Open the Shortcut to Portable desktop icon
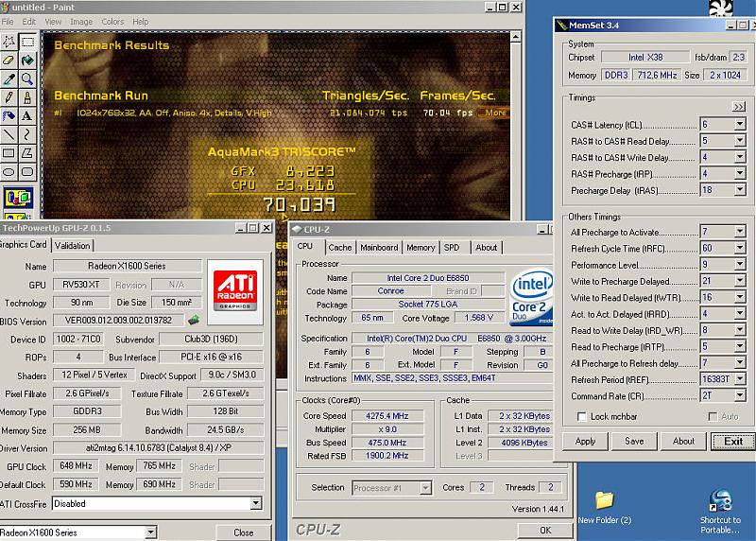 (720, 512)
